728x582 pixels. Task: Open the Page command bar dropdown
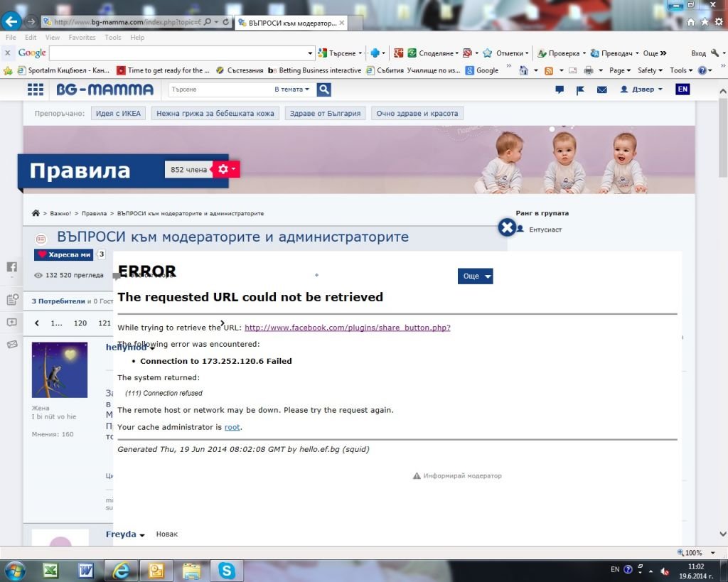[620, 70]
